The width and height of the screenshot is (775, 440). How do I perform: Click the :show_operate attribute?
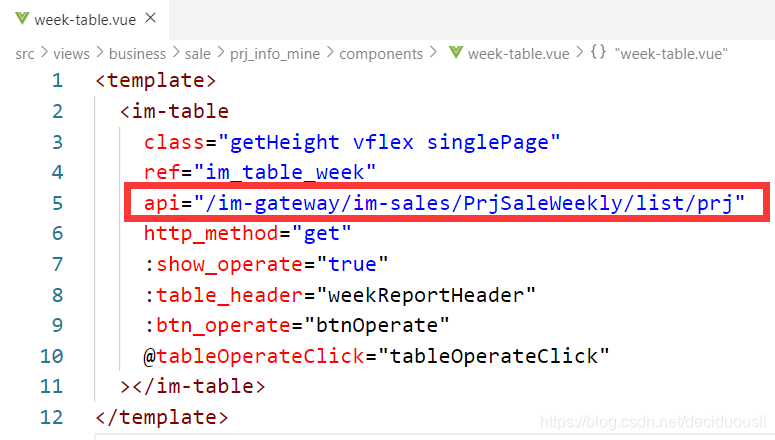[223, 264]
